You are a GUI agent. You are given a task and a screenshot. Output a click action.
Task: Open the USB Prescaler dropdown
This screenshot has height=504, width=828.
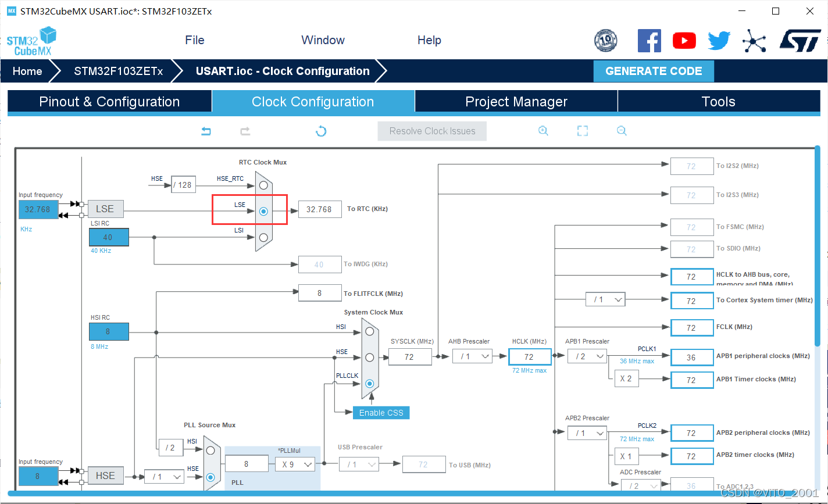point(358,464)
